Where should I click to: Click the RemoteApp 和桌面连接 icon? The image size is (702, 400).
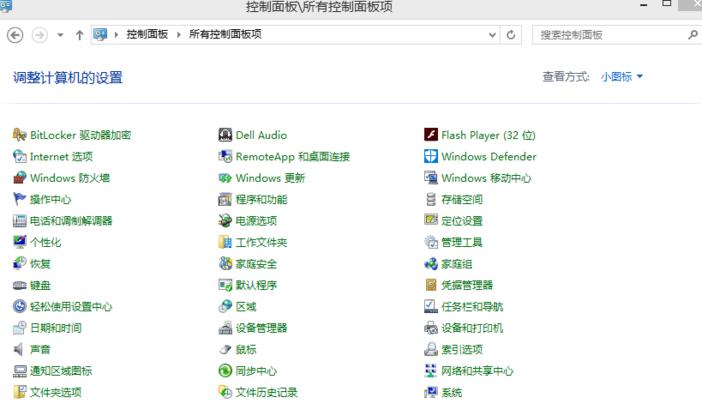(225, 156)
